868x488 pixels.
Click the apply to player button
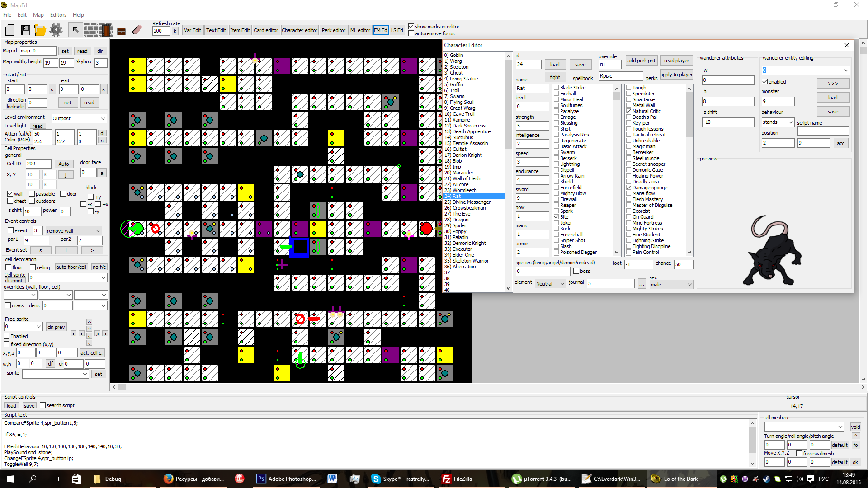click(676, 75)
